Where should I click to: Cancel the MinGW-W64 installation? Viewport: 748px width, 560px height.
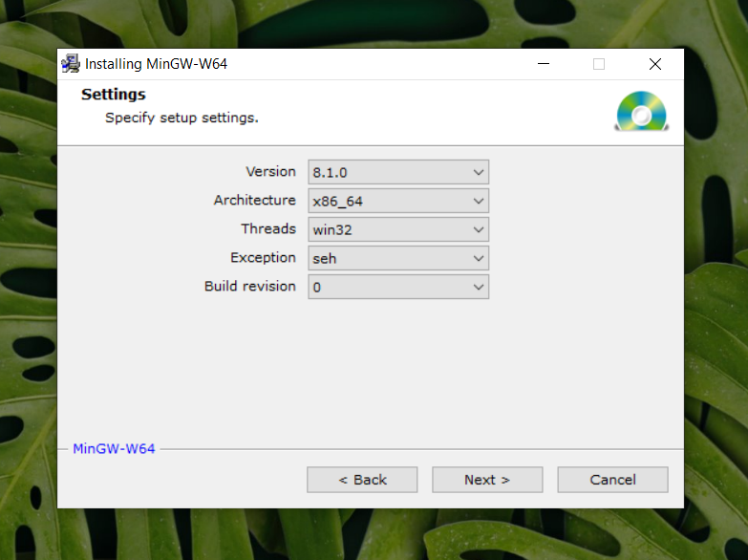pyautogui.click(x=612, y=480)
